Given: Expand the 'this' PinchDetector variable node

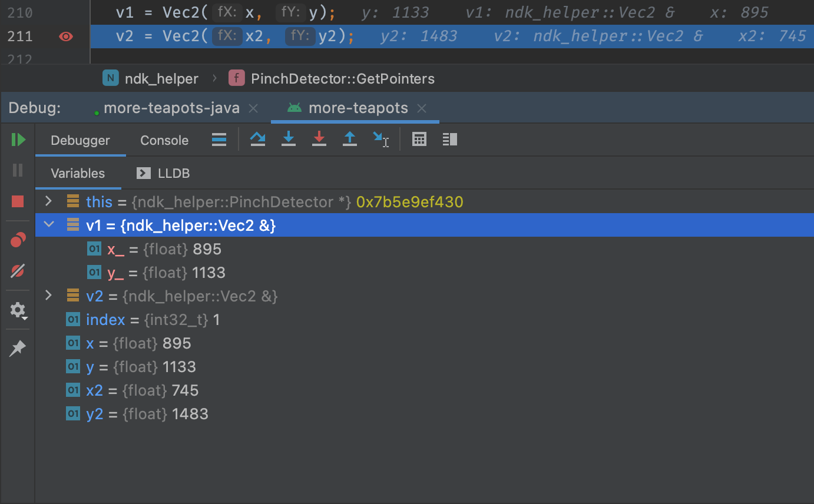Looking at the screenshot, I should click(x=49, y=201).
